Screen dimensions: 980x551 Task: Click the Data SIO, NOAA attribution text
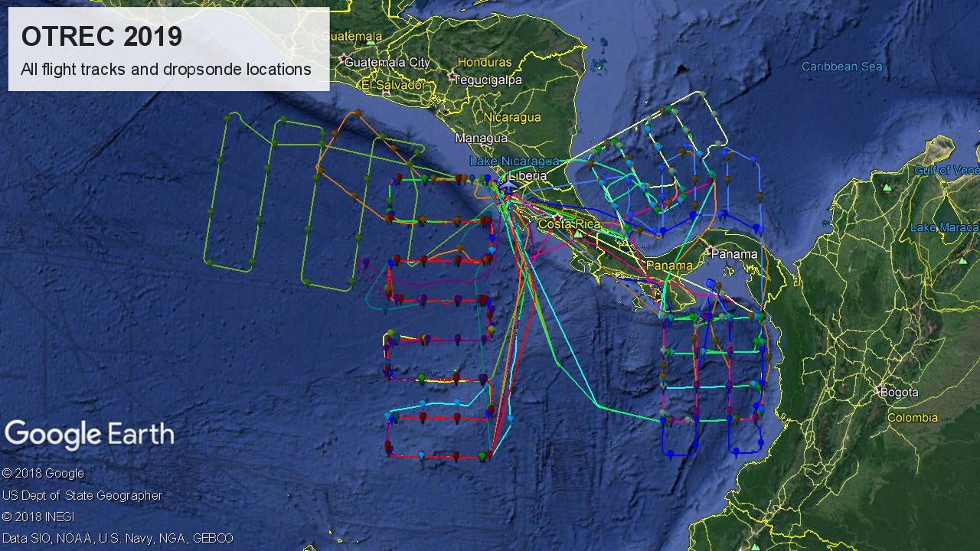point(117,538)
